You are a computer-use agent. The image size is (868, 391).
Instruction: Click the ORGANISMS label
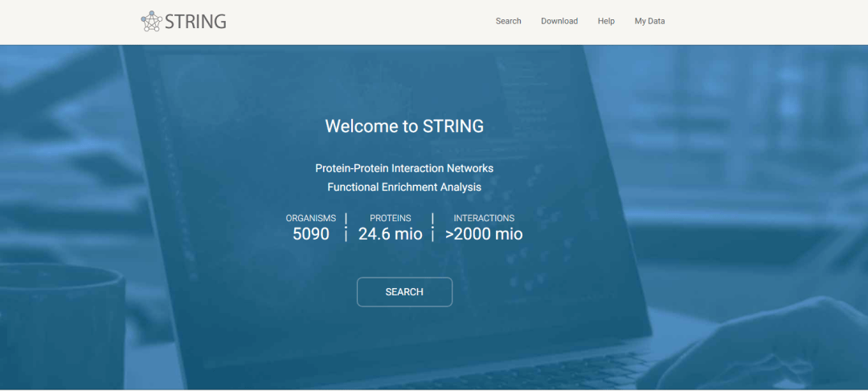(310, 218)
